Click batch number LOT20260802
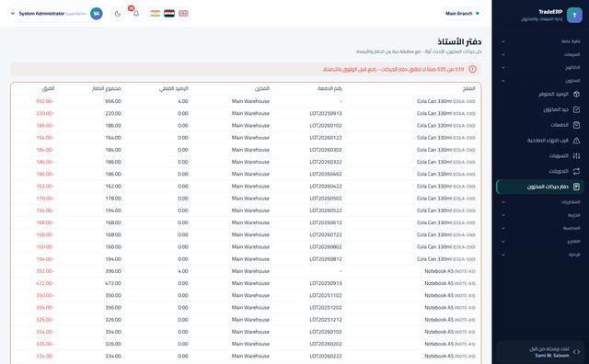589x364 pixels. click(x=326, y=247)
